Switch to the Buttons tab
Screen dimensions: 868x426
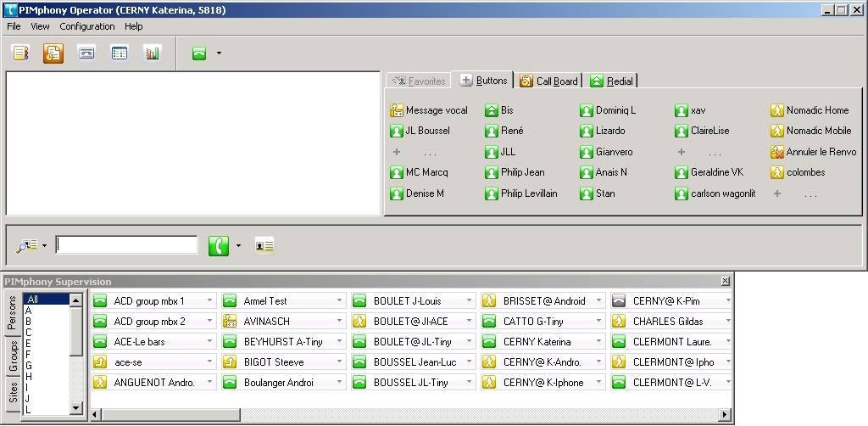(483, 81)
